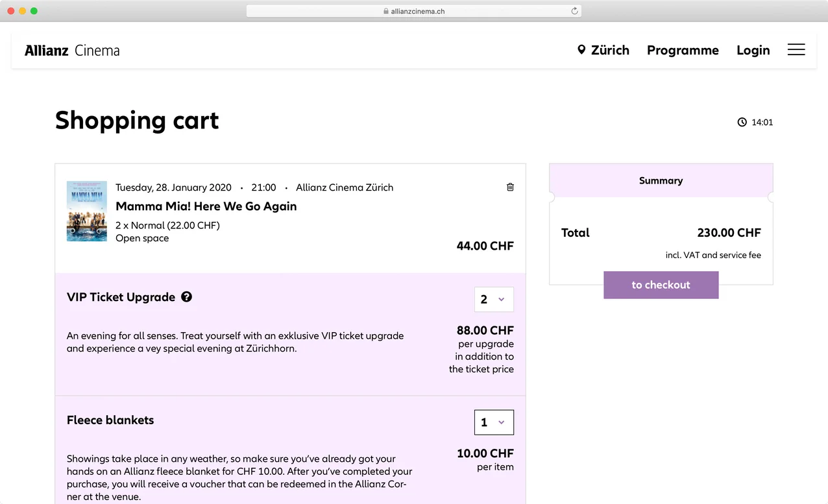Click the Zürich location link
Viewport: 828px width, 504px height.
click(609, 50)
